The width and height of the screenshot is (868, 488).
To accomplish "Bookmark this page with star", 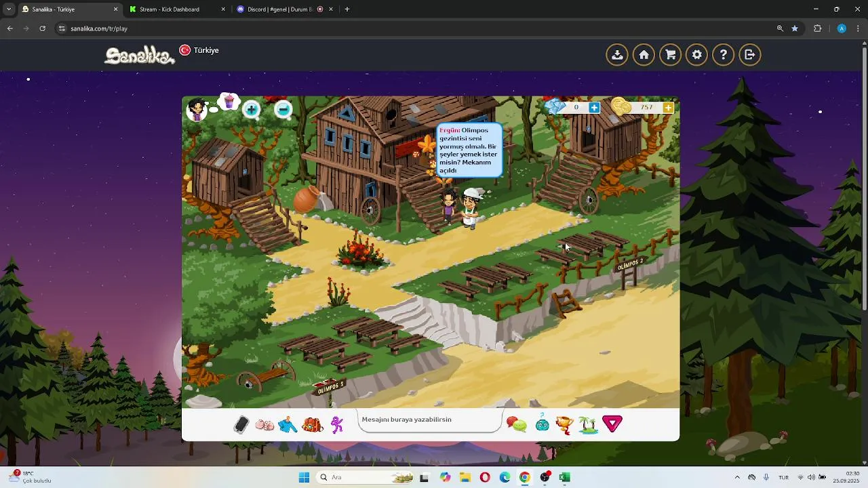I will pyautogui.click(x=795, y=28).
